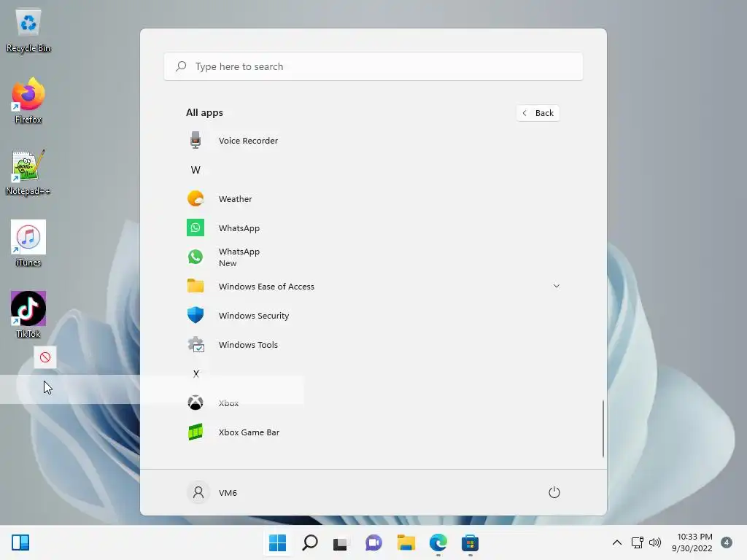
Task: Click the Weather label
Action: pyautogui.click(x=236, y=199)
